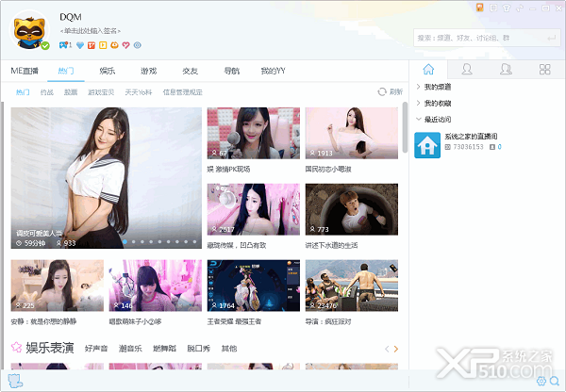Image resolution: width=566 pixels, height=392 pixels.
Task: Open 系统之家的直播间 blue house channel icon
Action: point(427,145)
